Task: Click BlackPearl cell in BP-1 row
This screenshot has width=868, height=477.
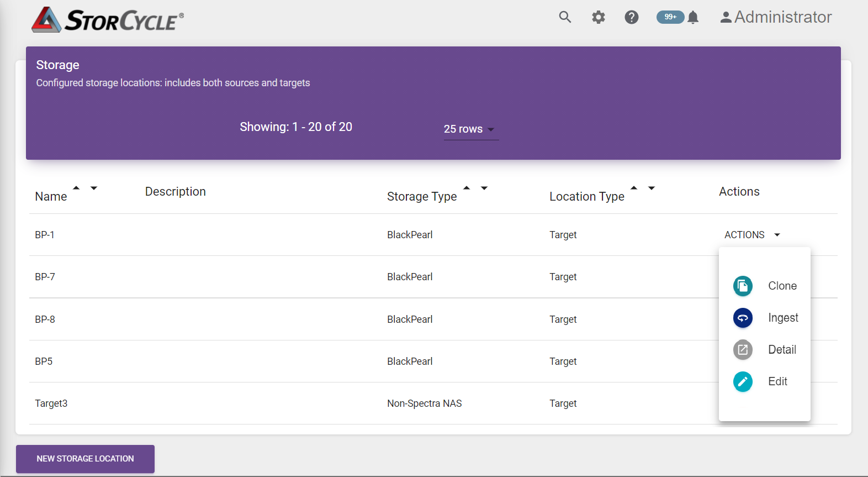Action: click(x=410, y=235)
